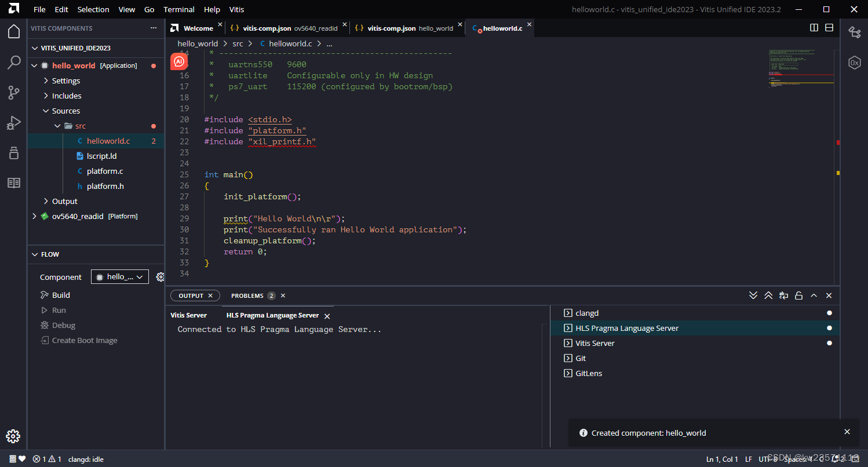
Task: Expand the Settings tree node
Action: [46, 81]
